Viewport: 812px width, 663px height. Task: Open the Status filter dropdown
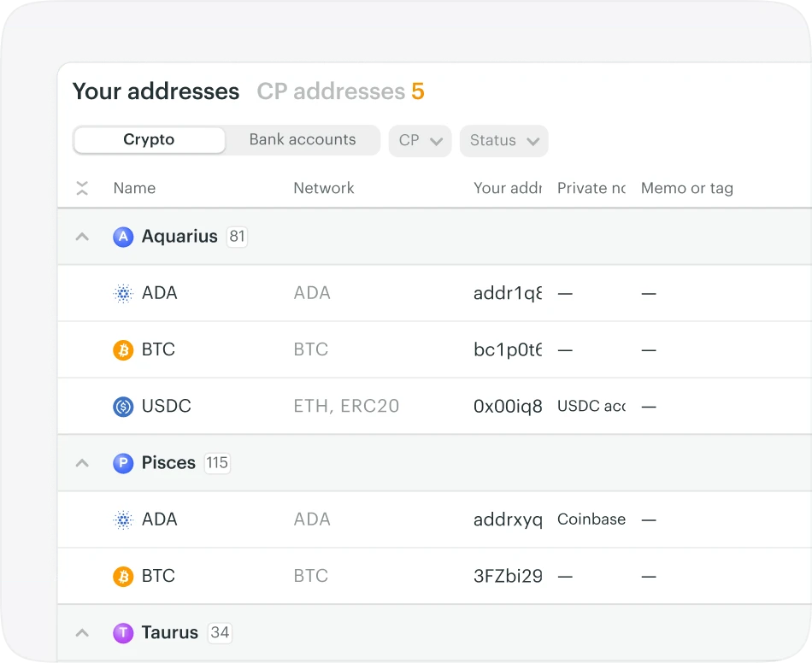[503, 141]
